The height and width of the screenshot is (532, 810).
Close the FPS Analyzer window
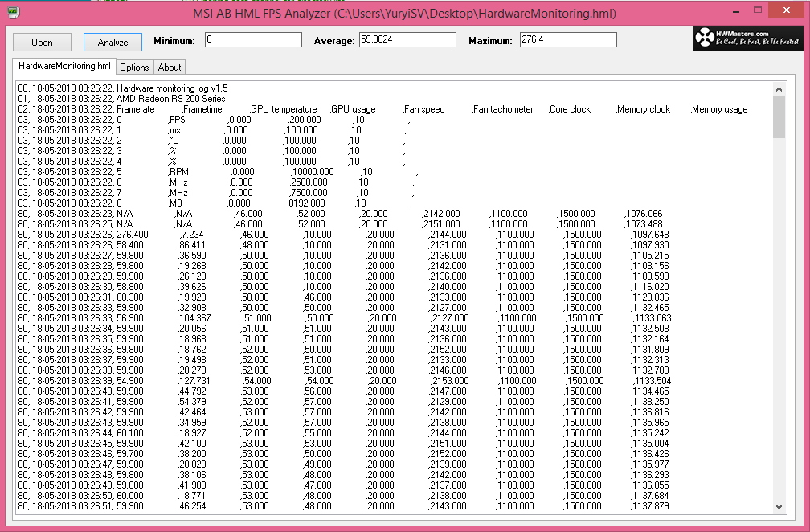(x=786, y=10)
